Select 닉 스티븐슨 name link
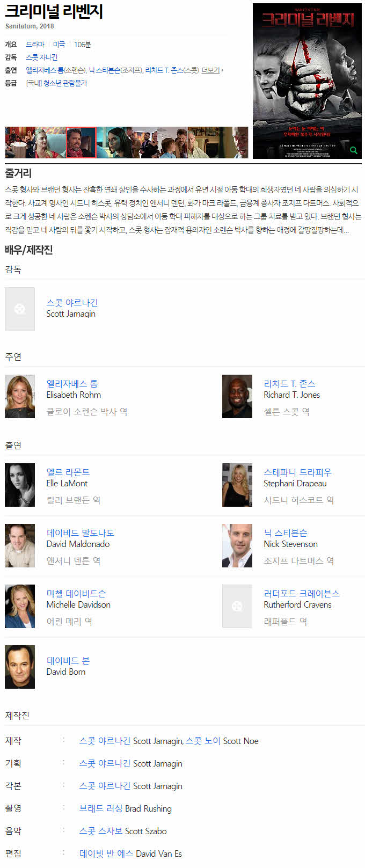365x868 pixels. (x=286, y=533)
